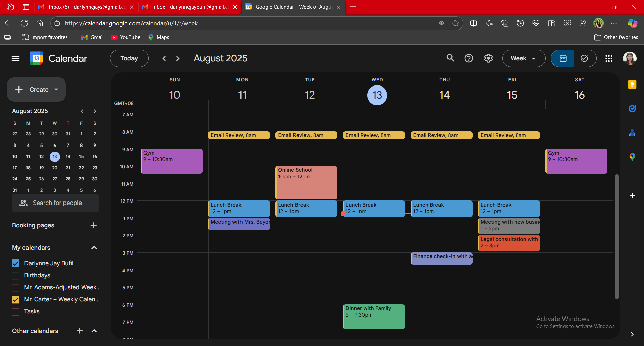This screenshot has height=346, width=644.
Task: Refresh the browser page
Action: (24, 23)
